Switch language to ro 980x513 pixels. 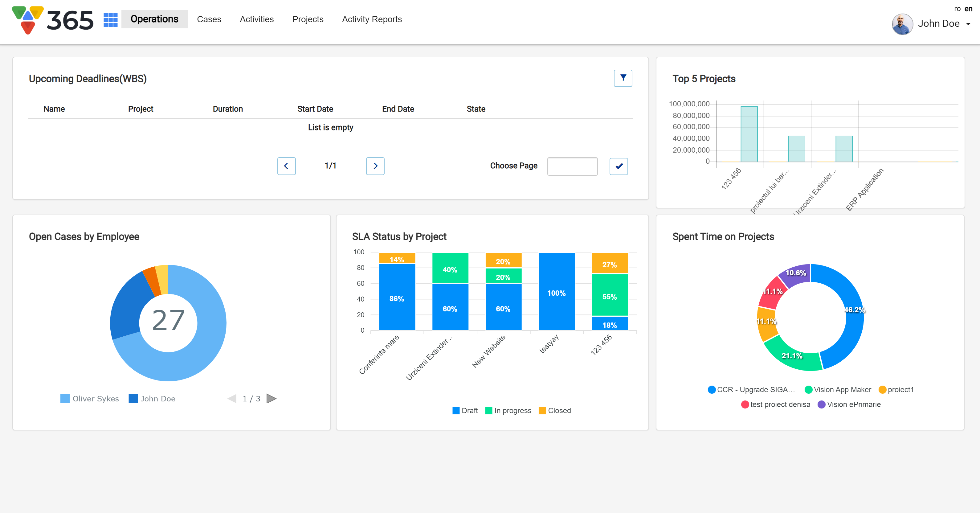[x=957, y=8]
